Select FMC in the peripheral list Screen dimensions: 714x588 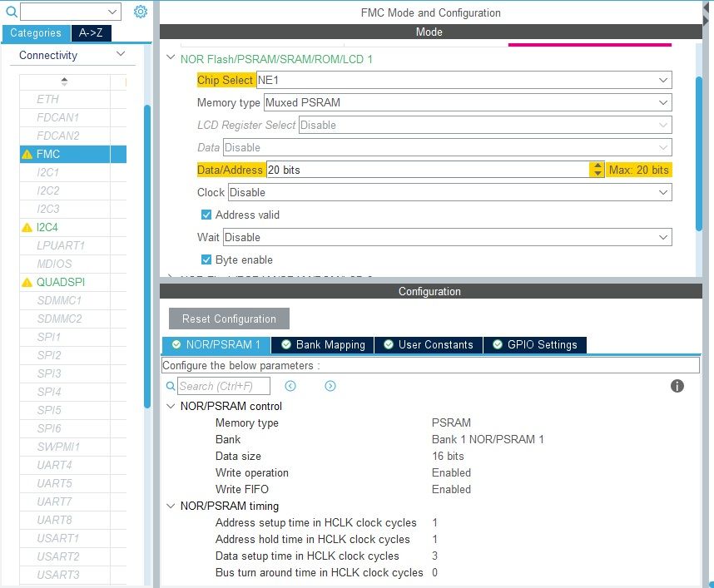click(73, 155)
